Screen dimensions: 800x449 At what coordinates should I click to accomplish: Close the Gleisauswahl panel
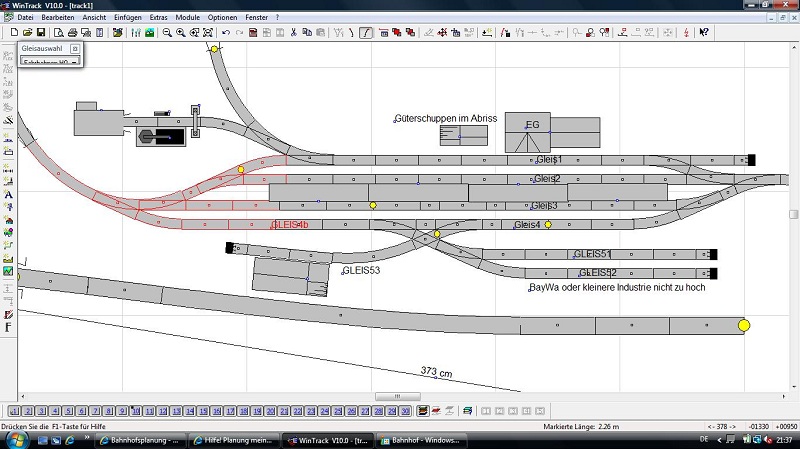(75, 48)
